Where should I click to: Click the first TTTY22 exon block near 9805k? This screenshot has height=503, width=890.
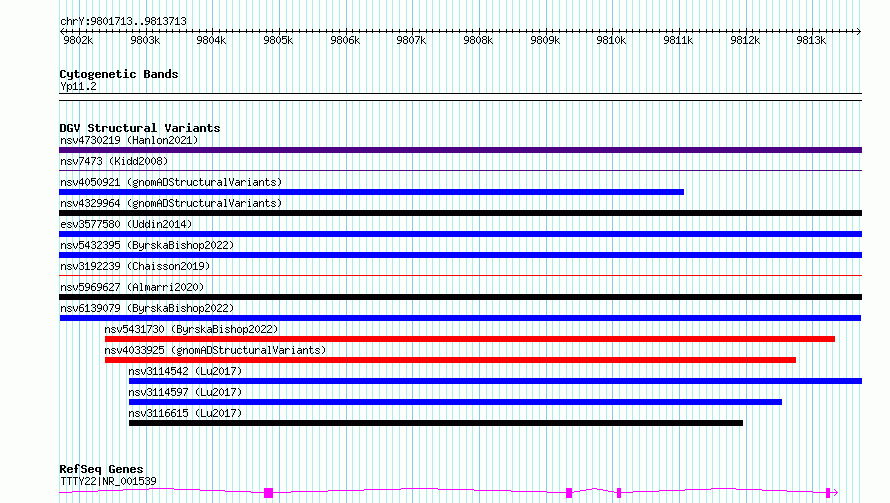(268, 493)
